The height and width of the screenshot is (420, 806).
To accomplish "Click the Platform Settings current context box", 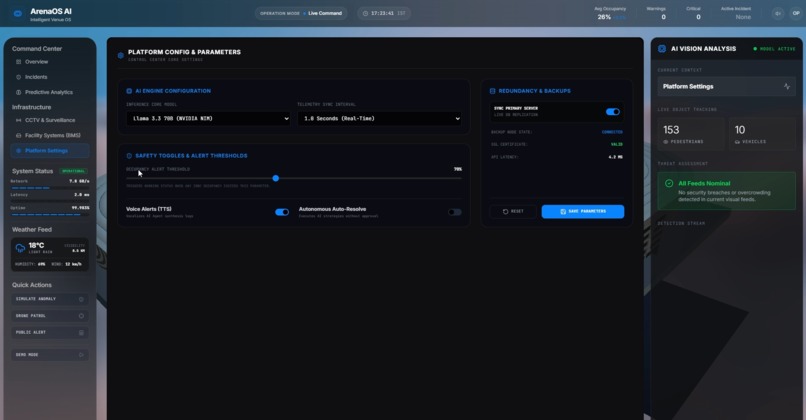I will click(726, 86).
